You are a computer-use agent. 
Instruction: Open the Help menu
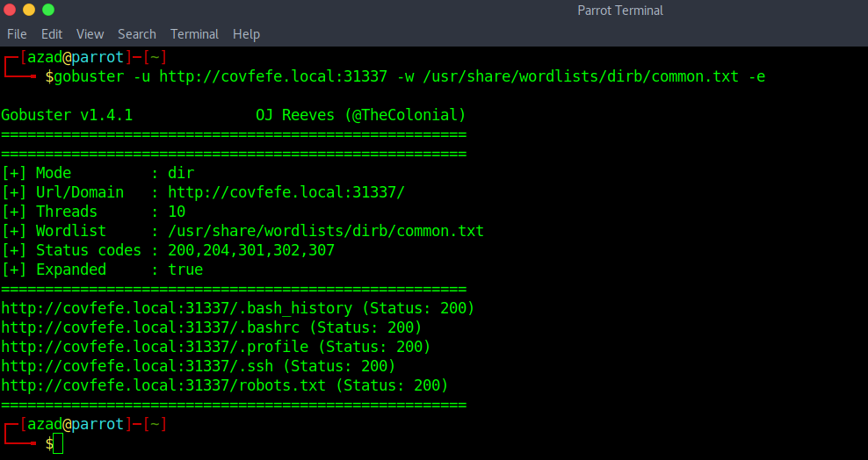click(246, 34)
